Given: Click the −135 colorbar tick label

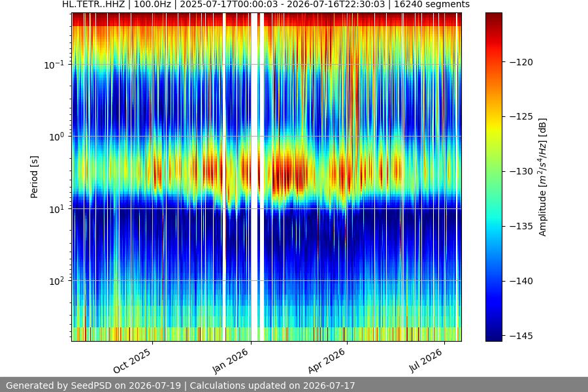Looking at the screenshot, I should [x=521, y=226].
